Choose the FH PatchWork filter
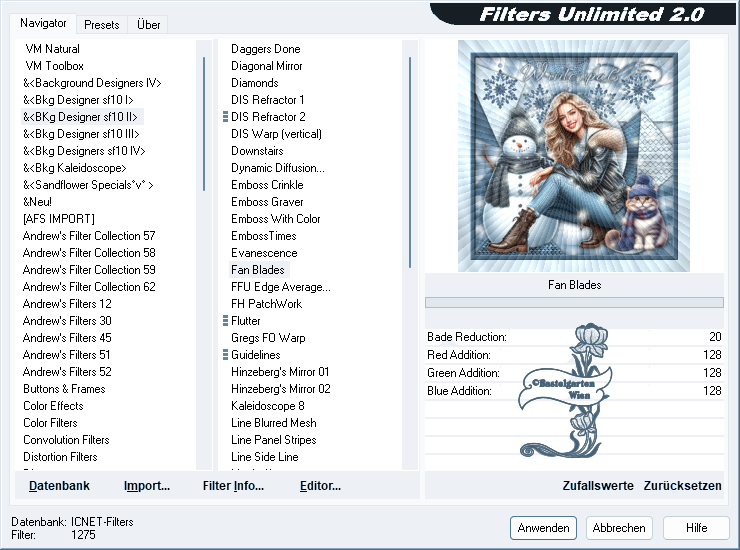Image resolution: width=740 pixels, height=550 pixels. point(267,304)
